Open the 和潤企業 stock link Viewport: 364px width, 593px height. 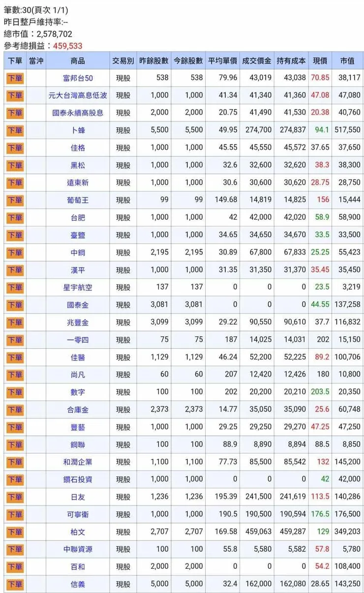[x=78, y=462]
